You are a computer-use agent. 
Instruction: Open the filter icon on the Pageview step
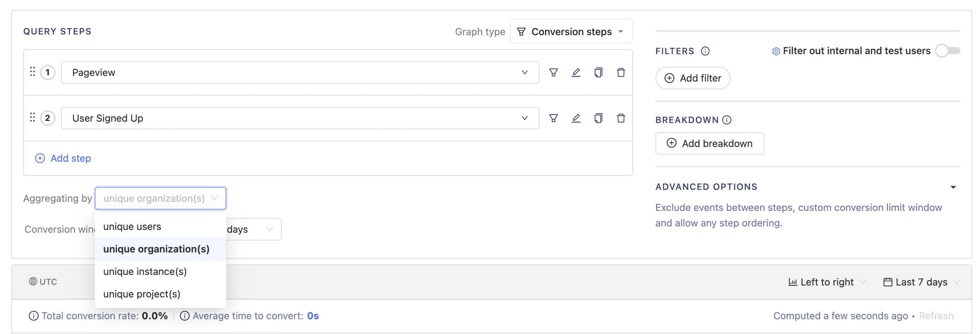click(x=554, y=72)
